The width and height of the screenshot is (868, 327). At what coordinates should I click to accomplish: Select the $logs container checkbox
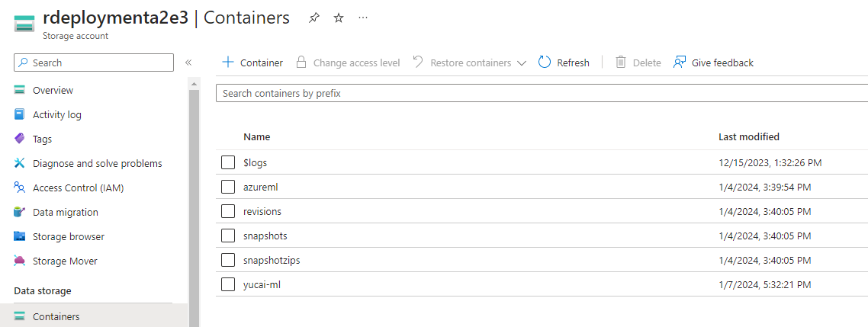(228, 162)
